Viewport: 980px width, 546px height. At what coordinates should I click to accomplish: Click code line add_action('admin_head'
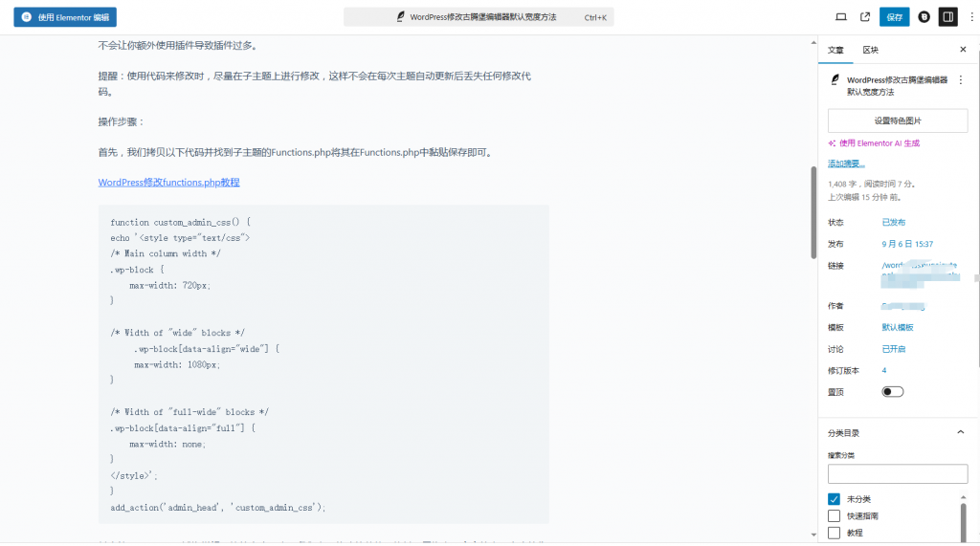pyautogui.click(x=218, y=508)
